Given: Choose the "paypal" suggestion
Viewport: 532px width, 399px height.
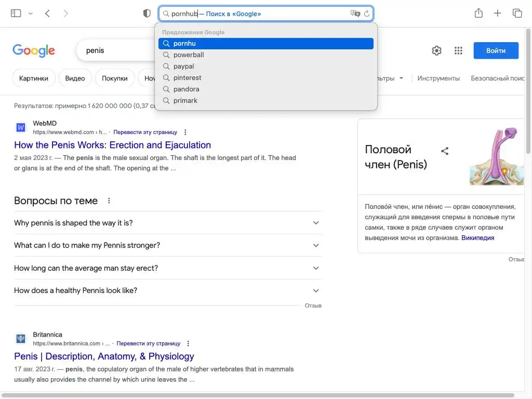Looking at the screenshot, I should (184, 66).
